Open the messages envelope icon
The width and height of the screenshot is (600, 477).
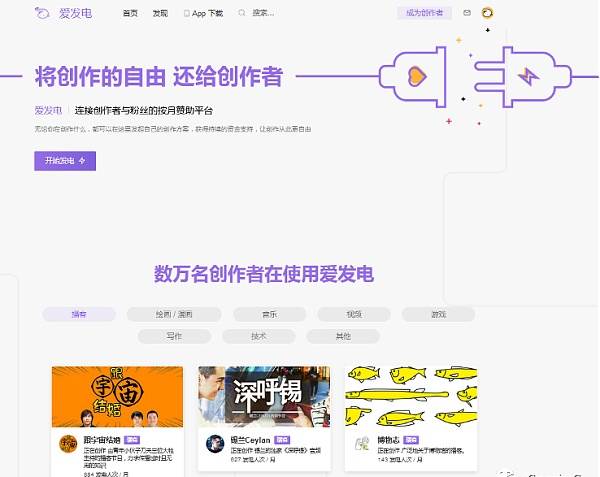(x=467, y=13)
